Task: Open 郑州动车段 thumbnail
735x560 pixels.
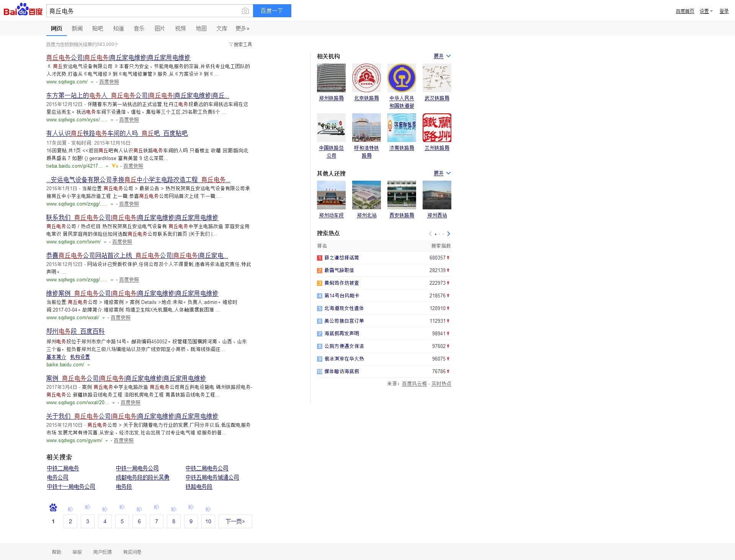Action: [x=331, y=195]
